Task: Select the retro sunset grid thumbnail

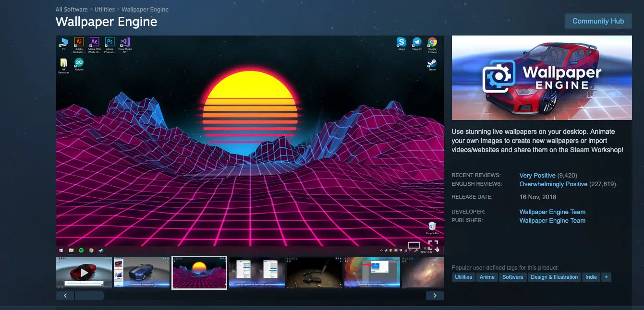Action: (x=199, y=273)
